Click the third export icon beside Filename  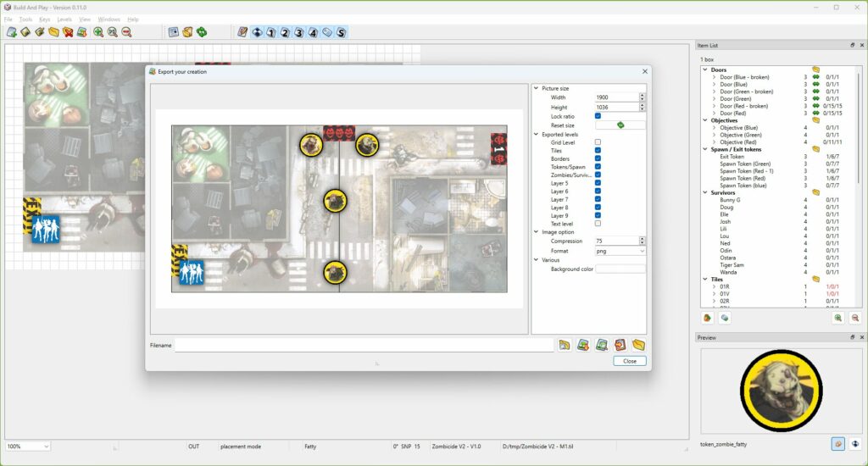(x=602, y=346)
